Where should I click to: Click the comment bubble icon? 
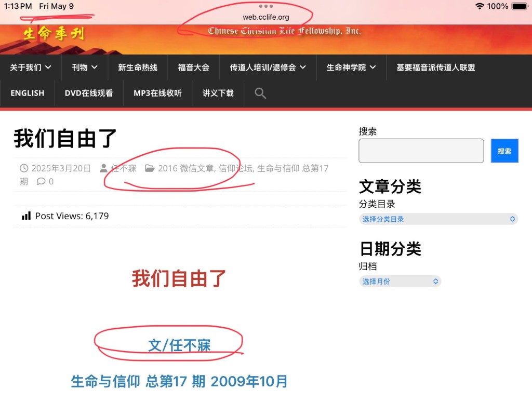click(41, 181)
